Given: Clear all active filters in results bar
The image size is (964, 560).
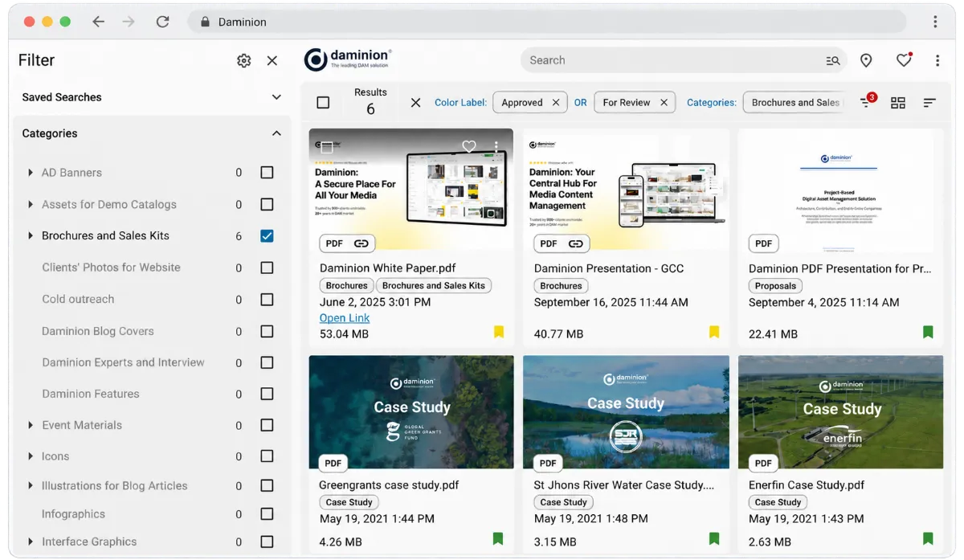Looking at the screenshot, I should pos(415,103).
